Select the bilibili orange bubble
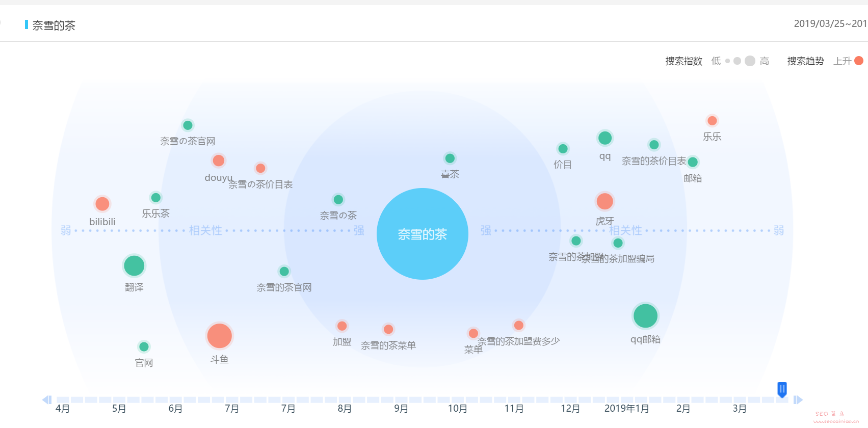 pyautogui.click(x=102, y=204)
